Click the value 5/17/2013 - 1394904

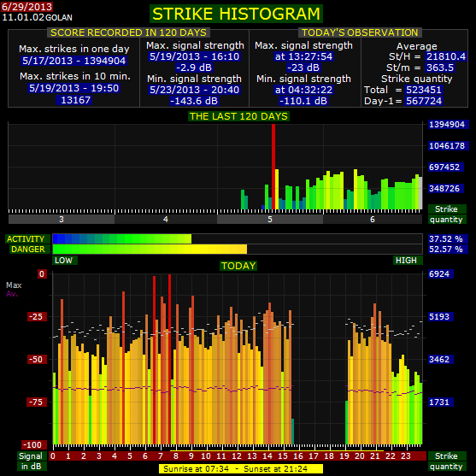point(74,61)
